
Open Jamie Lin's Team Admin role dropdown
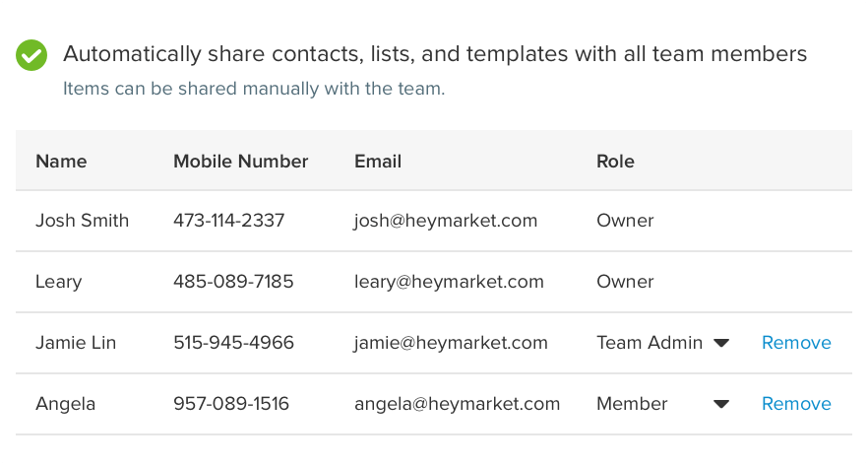(x=720, y=343)
